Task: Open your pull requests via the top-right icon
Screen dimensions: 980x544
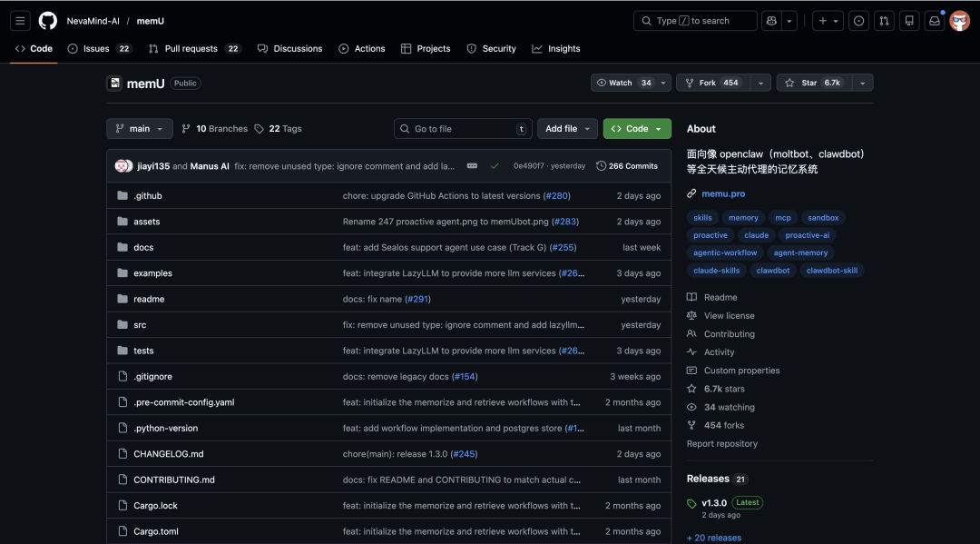Action: [x=884, y=20]
